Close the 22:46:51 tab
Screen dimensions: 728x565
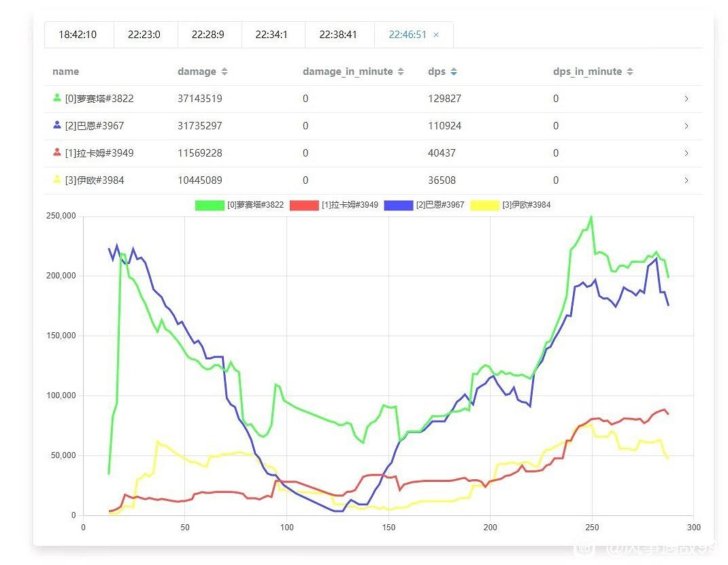(436, 35)
